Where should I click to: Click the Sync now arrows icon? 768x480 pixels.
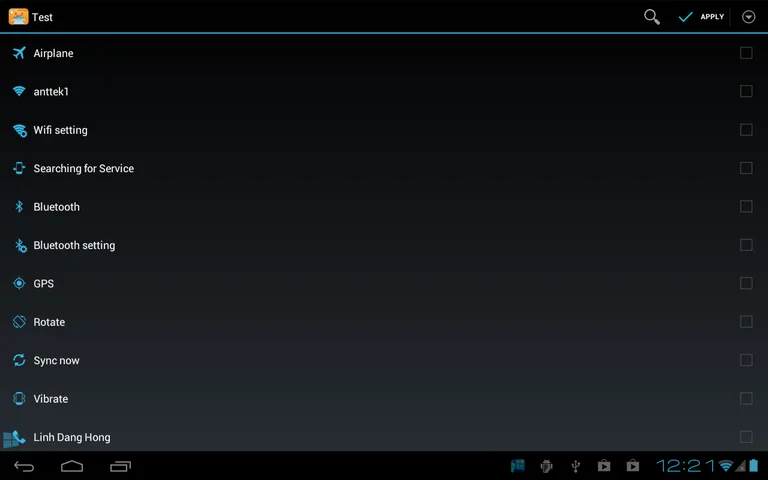19,360
